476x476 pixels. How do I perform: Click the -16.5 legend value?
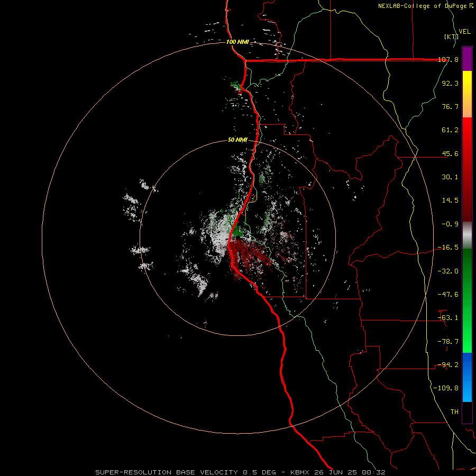(x=448, y=248)
